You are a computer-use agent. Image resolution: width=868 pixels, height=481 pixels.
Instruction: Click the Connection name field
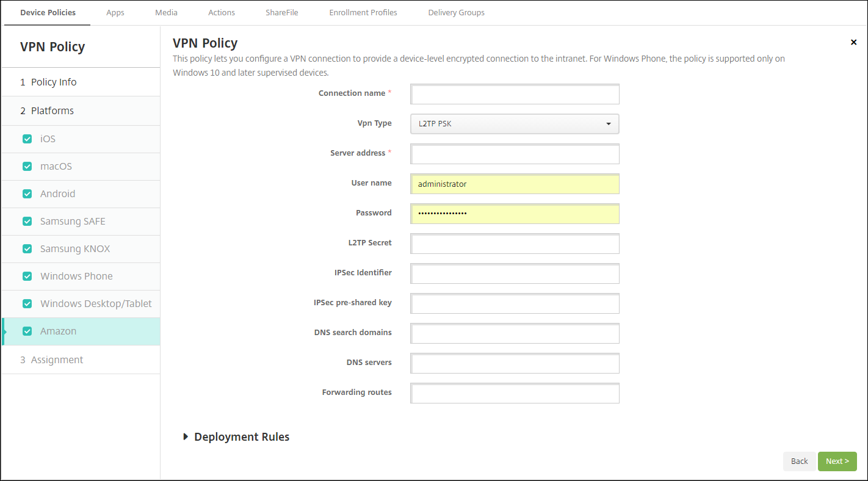tap(515, 95)
